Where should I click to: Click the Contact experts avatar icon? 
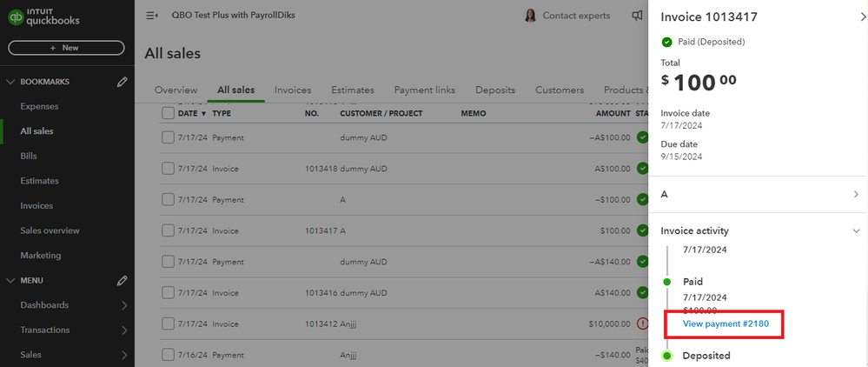(x=530, y=16)
